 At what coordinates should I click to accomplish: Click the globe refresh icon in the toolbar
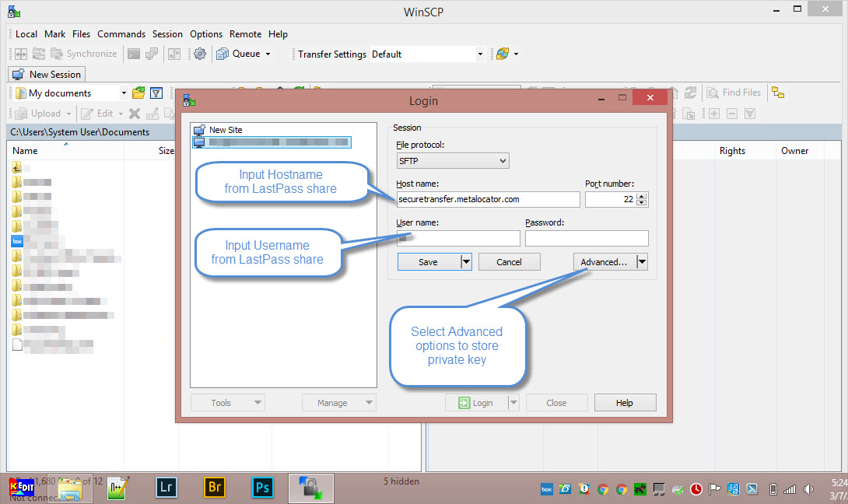coord(503,54)
